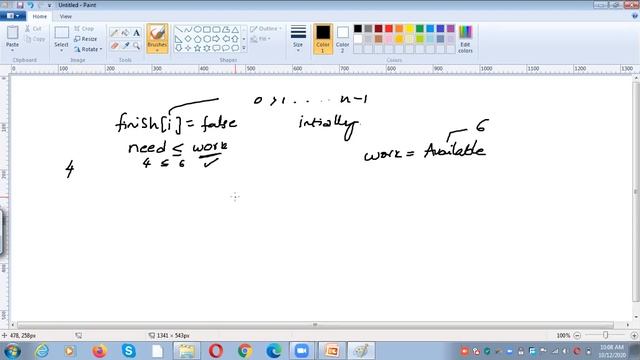The height and width of the screenshot is (360, 640).
Task: Switch to the View ribbon tab
Action: click(x=65, y=16)
